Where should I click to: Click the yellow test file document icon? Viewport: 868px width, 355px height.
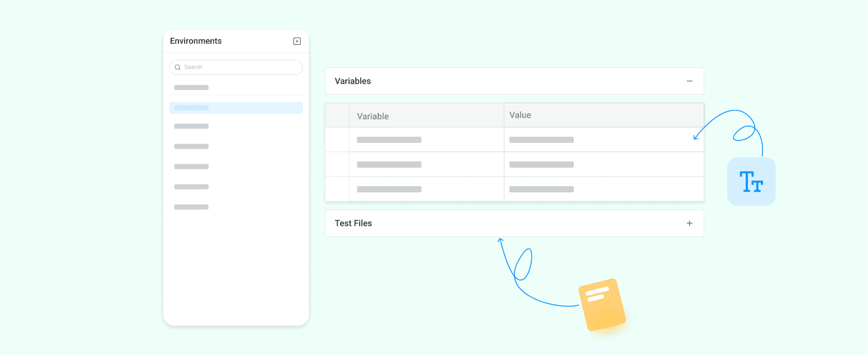[x=602, y=306]
